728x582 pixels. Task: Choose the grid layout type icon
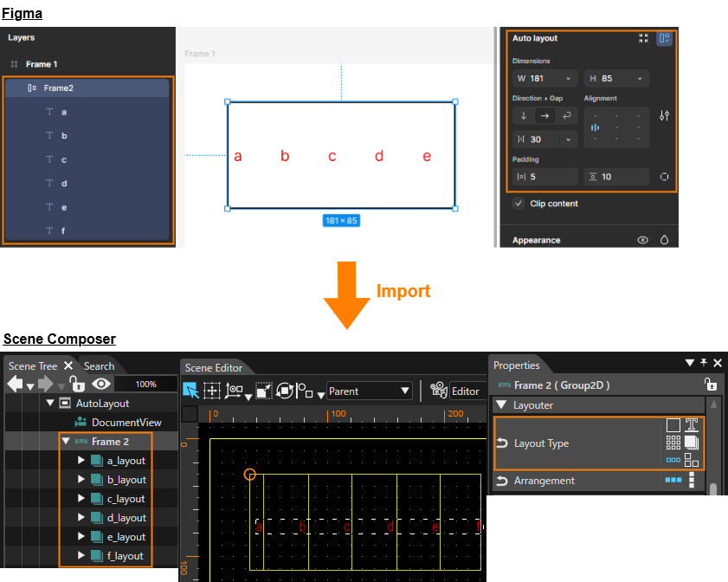click(673, 443)
